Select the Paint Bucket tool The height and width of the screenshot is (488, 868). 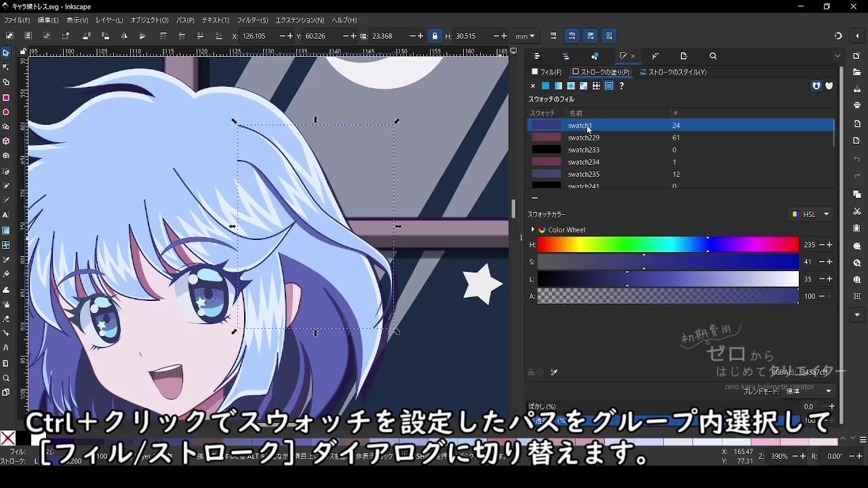[6, 274]
